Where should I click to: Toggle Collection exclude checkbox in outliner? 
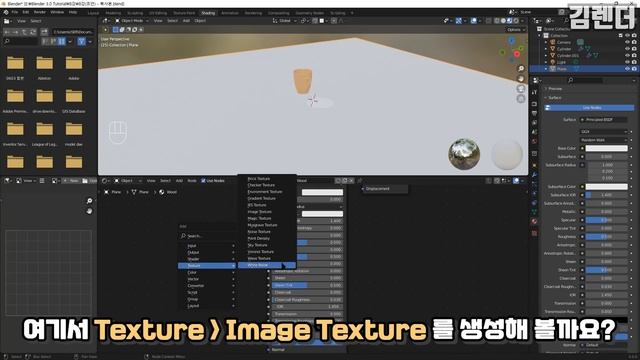click(x=621, y=36)
